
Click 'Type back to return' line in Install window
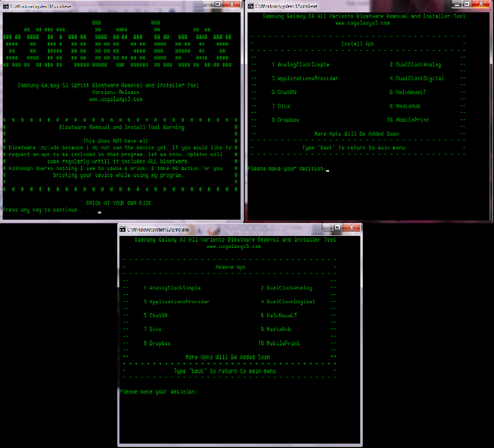(x=354, y=148)
